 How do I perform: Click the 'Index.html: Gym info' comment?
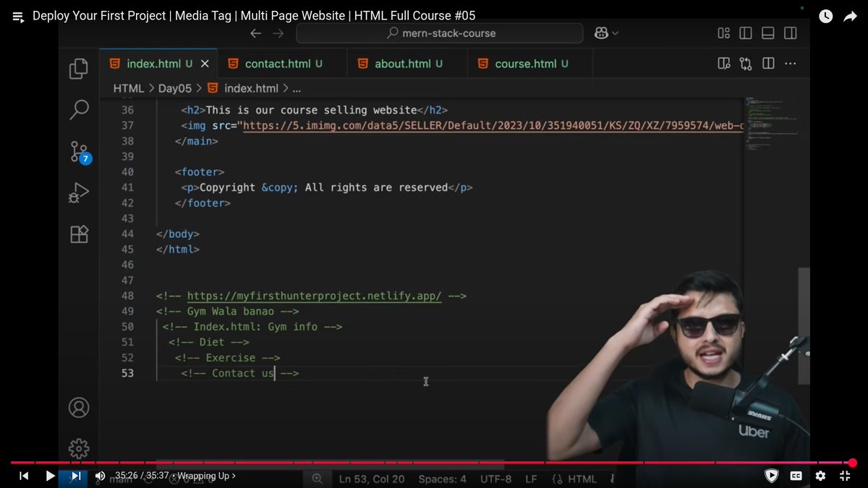pos(252,327)
